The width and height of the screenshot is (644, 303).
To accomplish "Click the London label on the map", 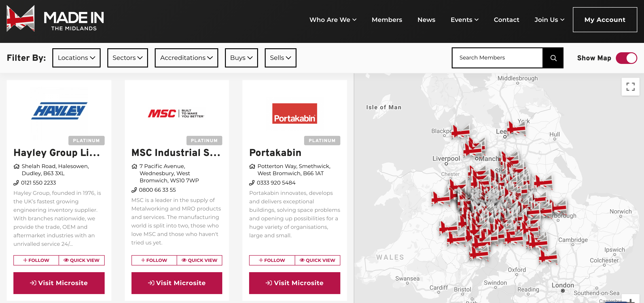I will [x=563, y=285].
